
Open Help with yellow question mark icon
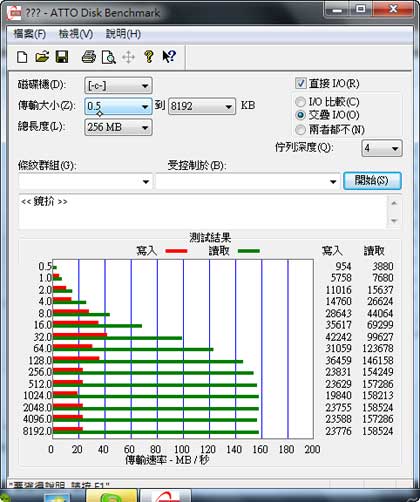(149, 57)
